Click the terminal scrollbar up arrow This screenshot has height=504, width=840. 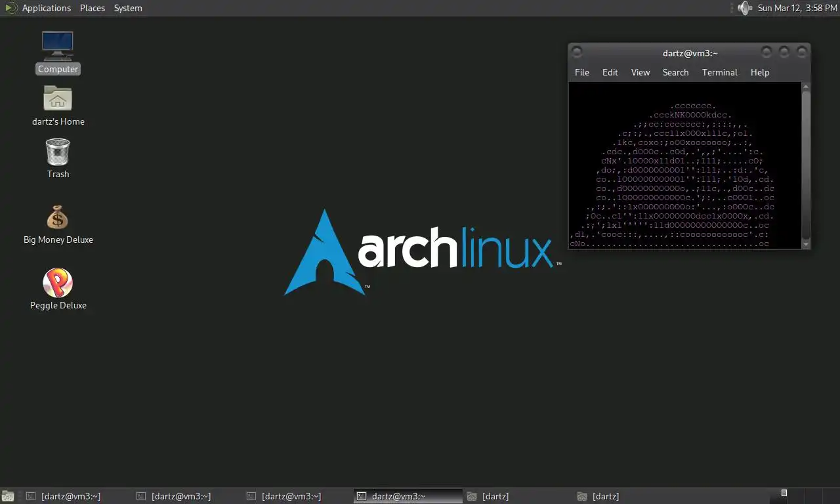806,87
